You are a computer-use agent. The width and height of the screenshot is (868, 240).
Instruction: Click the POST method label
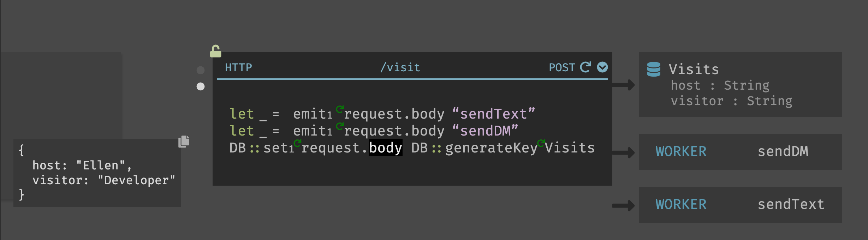562,67
